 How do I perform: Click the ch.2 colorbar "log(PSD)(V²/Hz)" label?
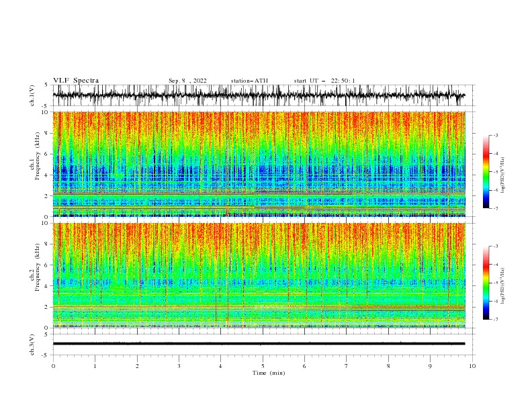click(x=503, y=286)
